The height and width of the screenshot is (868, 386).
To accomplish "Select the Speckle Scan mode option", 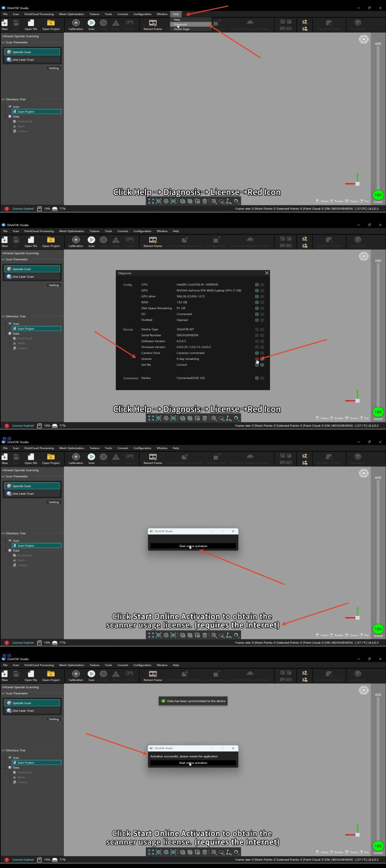I will [32, 52].
